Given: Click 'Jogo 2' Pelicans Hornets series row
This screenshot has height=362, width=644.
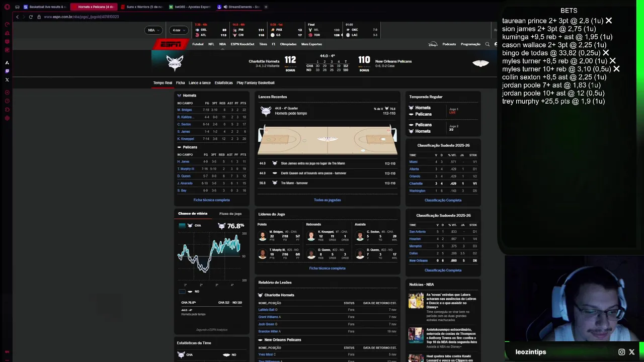Looking at the screenshot, I should (443, 128).
